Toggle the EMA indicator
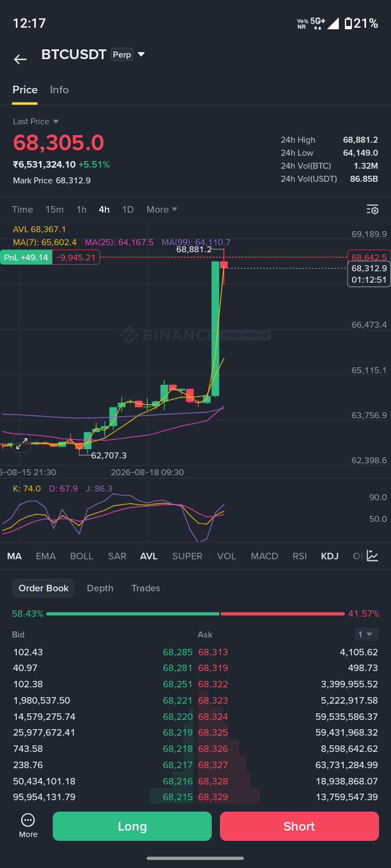This screenshot has height=868, width=391. pos(46,556)
